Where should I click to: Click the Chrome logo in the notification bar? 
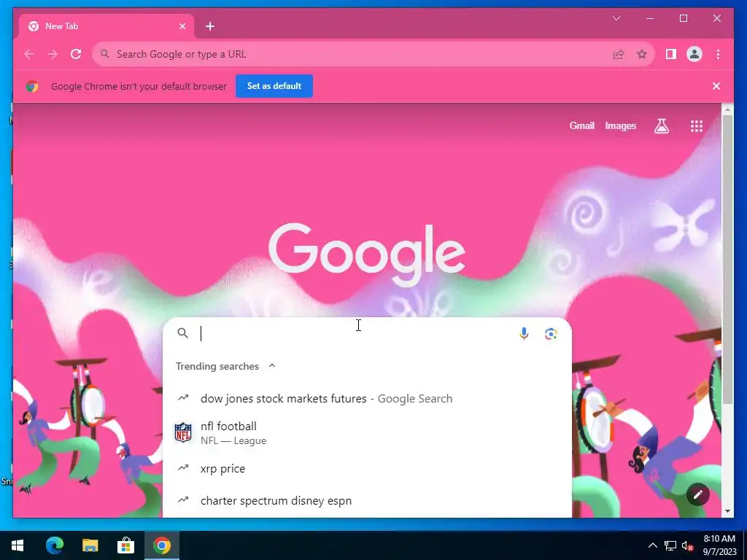click(x=32, y=86)
